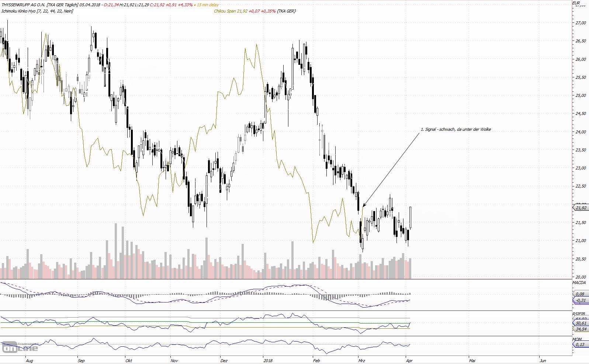589x364 pixels.
Task: Click the 15 min delay indicator
Action: (208, 5)
